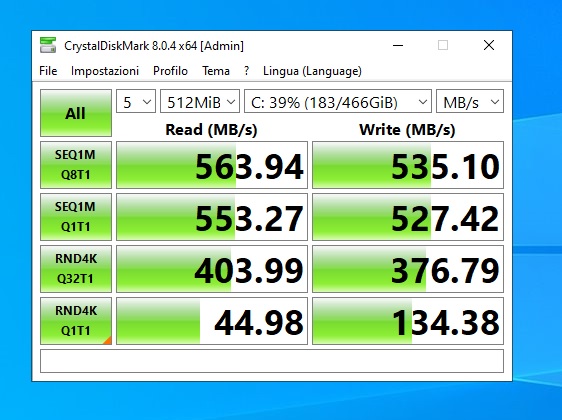Open the Lingua (Language) menu
The width and height of the screenshot is (562, 420).
pyautogui.click(x=312, y=71)
